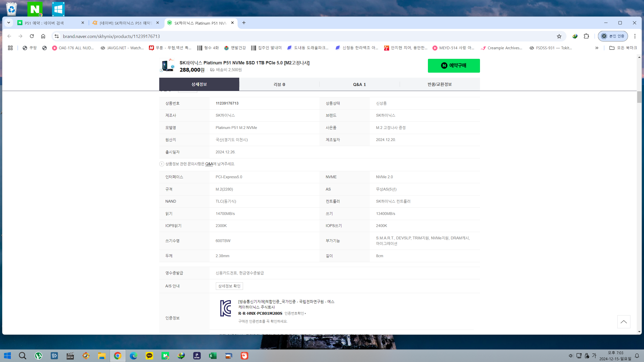The width and height of the screenshot is (644, 362).
Task: Click the product number 11239176713
Action: 227,103
